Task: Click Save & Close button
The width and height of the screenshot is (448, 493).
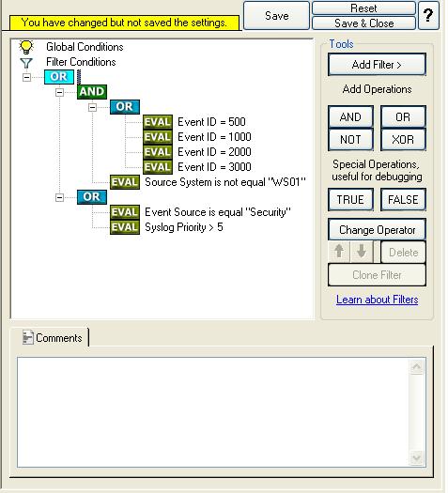Action: click(x=364, y=23)
